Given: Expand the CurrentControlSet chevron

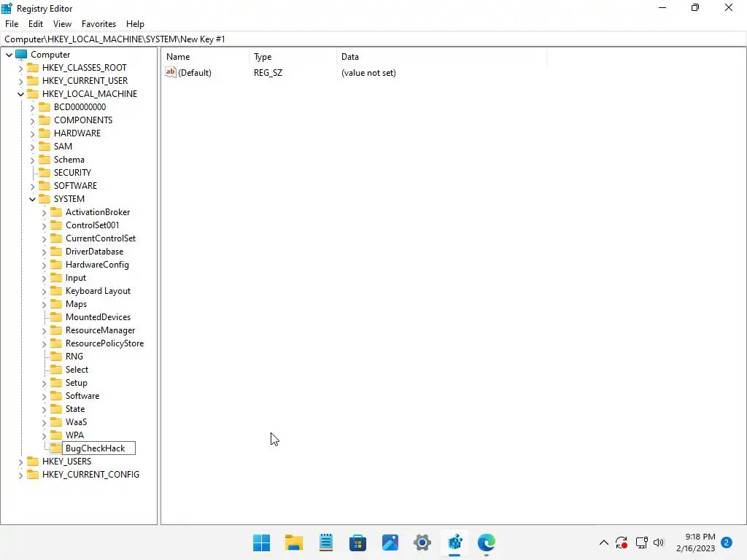Looking at the screenshot, I should (x=44, y=238).
